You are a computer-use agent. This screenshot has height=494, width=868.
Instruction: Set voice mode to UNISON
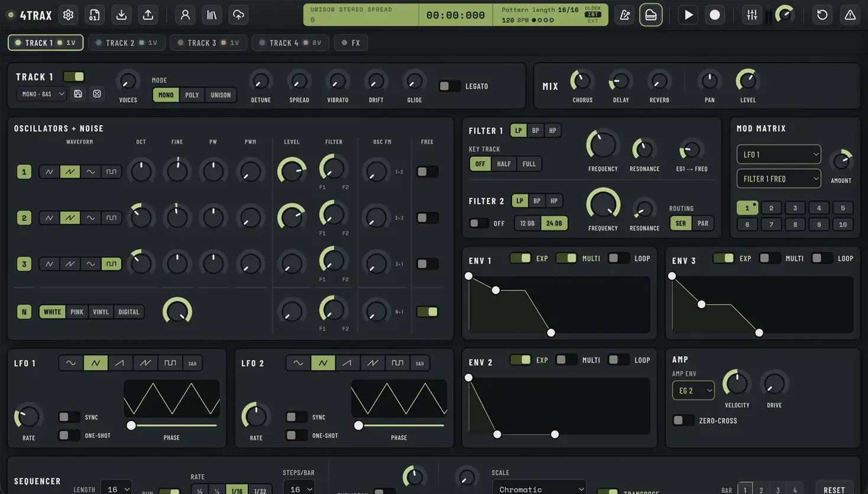221,95
